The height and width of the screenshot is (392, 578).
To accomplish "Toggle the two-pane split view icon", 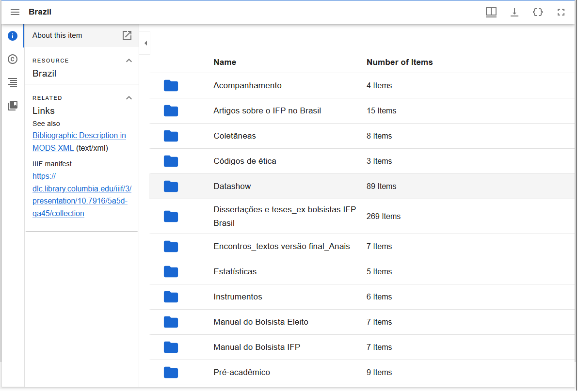I will tap(491, 12).
